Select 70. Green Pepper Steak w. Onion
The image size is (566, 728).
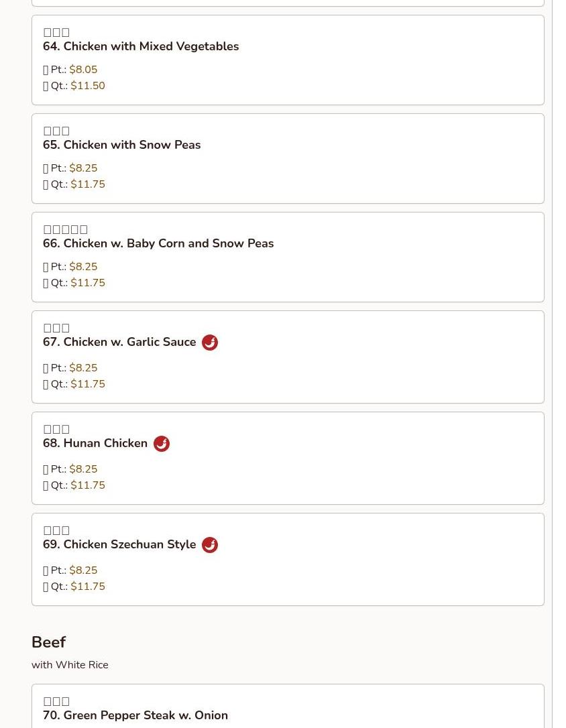click(135, 715)
